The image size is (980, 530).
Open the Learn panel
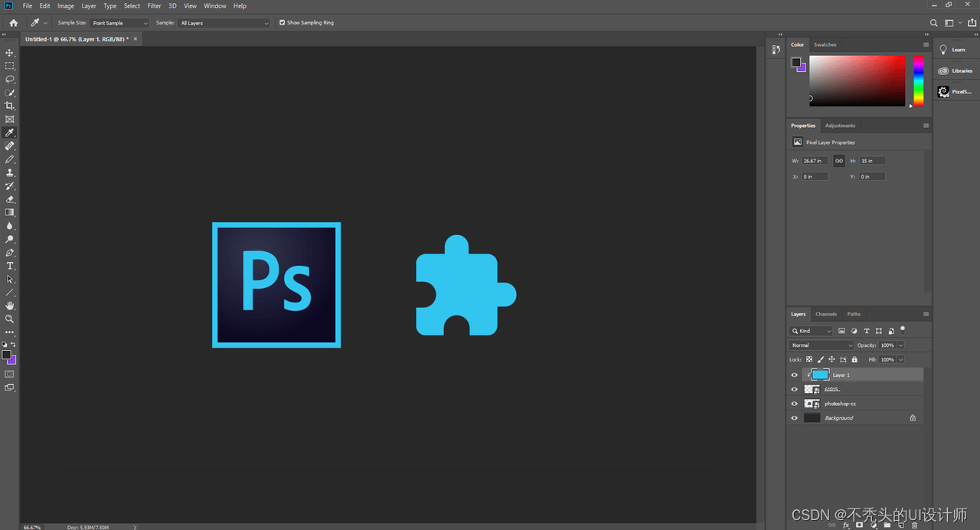953,50
